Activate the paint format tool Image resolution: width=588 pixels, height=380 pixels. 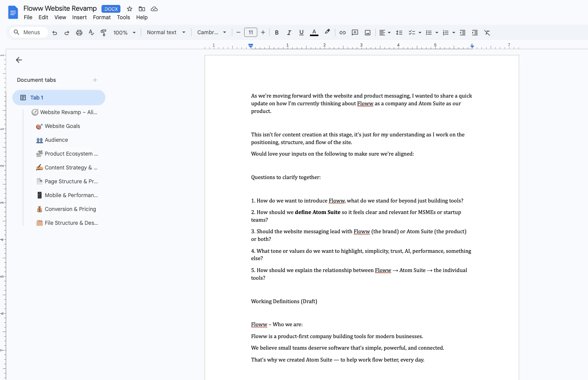click(103, 33)
